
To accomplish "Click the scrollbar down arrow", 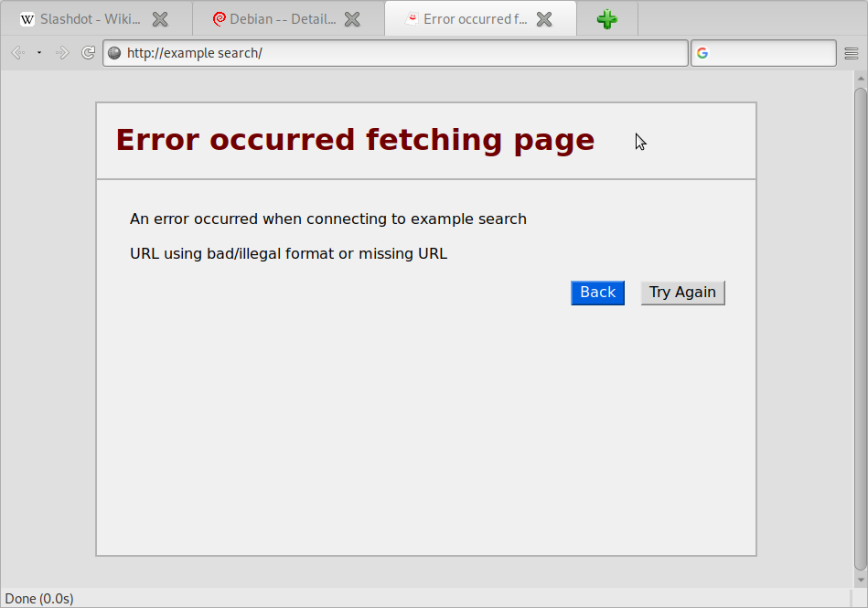I will (x=860, y=580).
